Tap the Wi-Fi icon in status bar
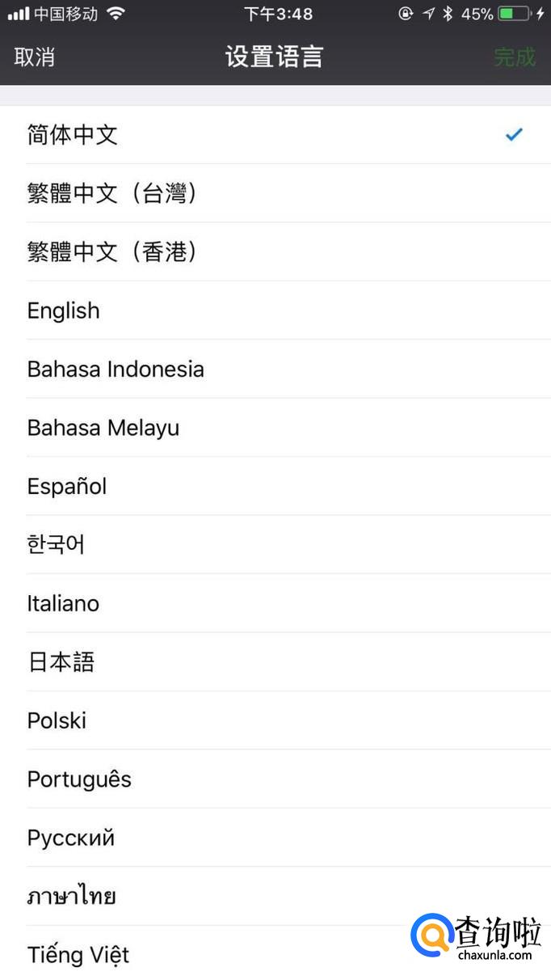This screenshot has height=980, width=551. point(116,14)
